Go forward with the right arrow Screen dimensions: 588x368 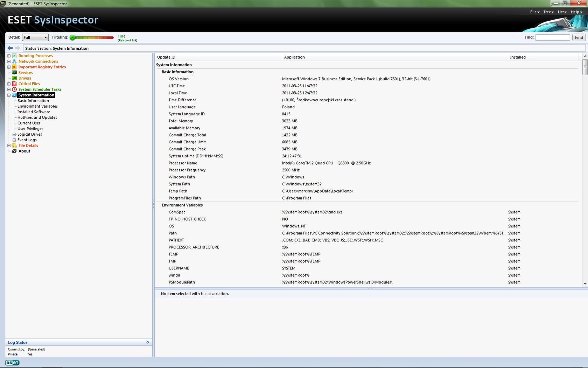click(x=17, y=48)
